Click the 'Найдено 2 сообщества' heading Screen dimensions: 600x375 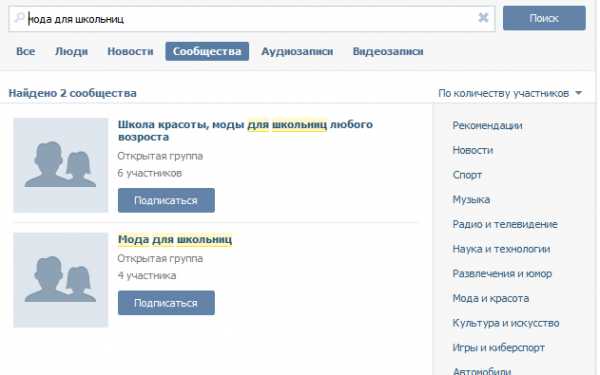click(72, 93)
